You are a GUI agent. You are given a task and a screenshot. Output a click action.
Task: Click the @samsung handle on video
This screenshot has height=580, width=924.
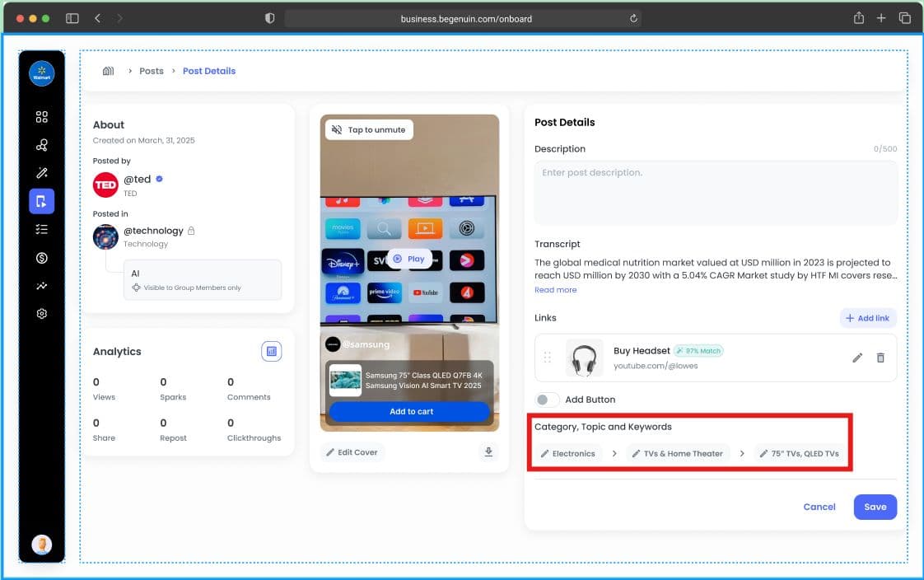366,344
